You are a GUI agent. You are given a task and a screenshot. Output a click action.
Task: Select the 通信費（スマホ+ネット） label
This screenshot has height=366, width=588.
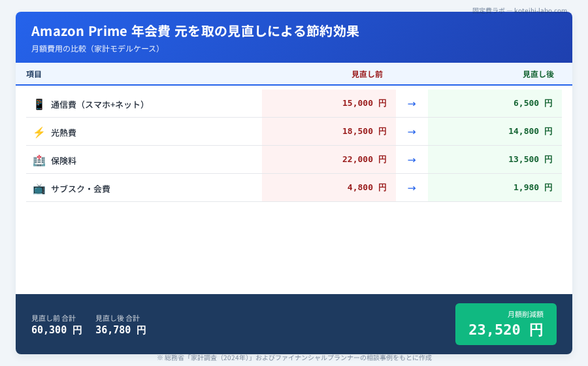(97, 105)
